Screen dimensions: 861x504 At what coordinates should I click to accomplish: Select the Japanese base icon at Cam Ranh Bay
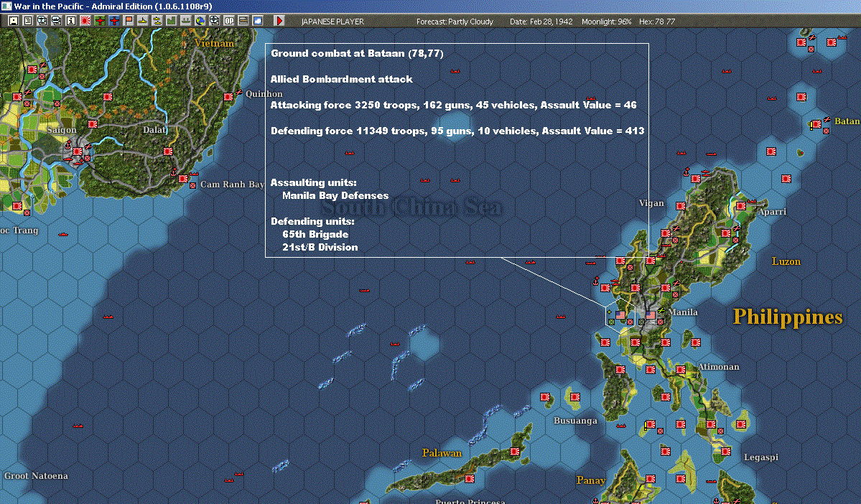[183, 179]
